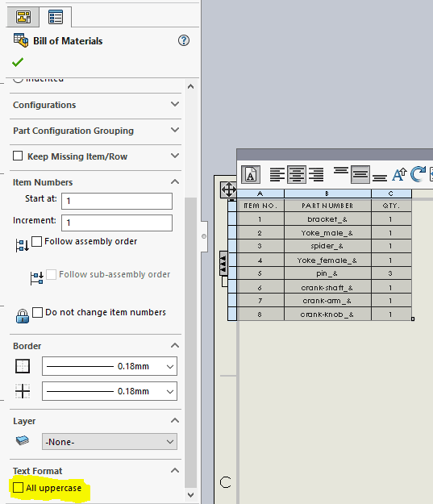The width and height of the screenshot is (433, 504).
Task: Click the Start at input field
Action: (x=117, y=202)
